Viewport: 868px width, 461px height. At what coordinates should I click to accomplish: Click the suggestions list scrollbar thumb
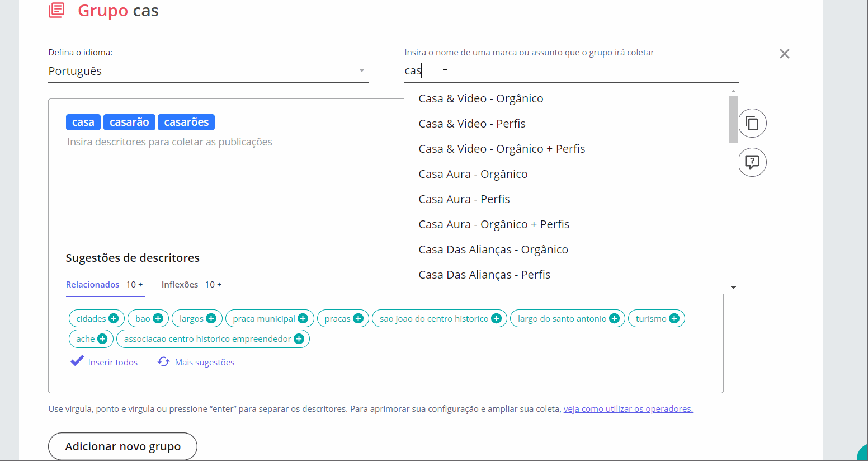point(733,120)
